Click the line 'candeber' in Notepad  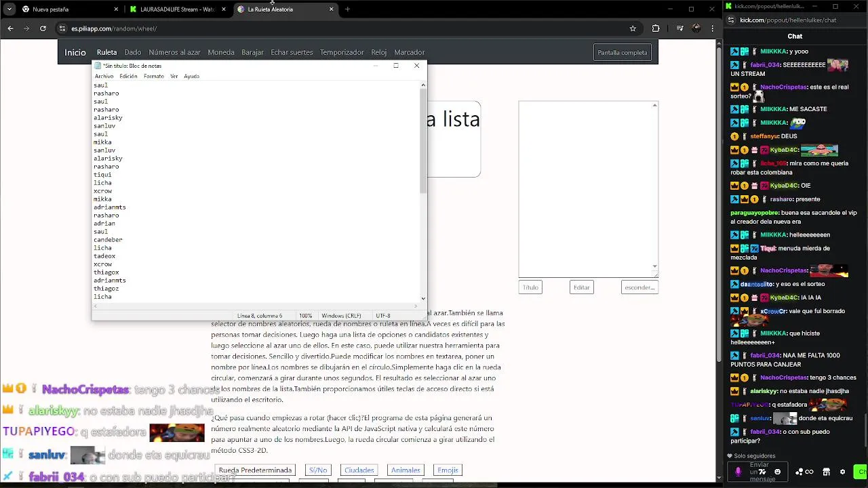tap(108, 240)
